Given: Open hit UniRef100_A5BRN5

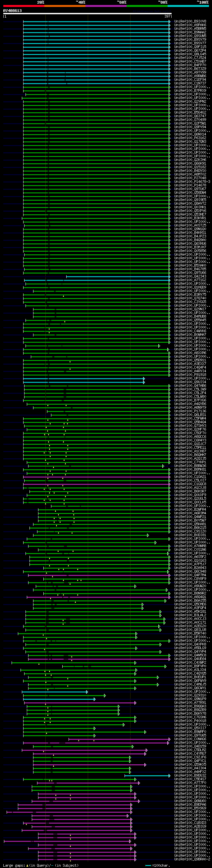Looking at the screenshot, I should coord(190,28).
